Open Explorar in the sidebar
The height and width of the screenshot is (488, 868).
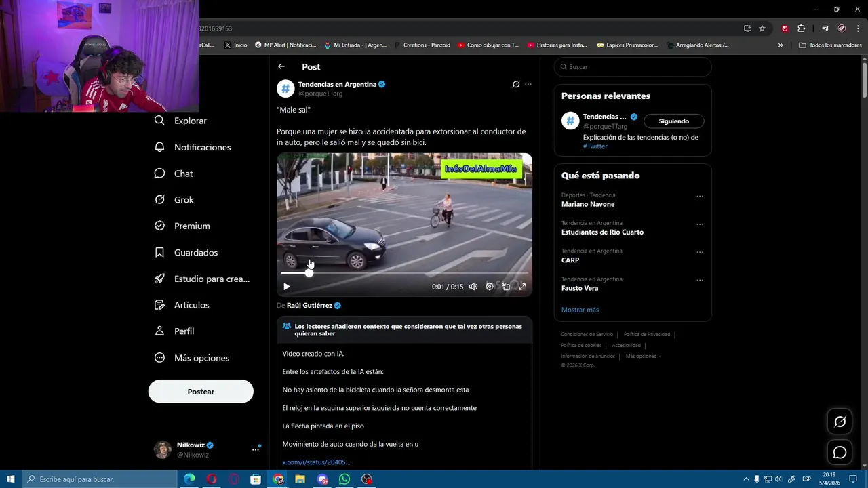[x=182, y=121]
